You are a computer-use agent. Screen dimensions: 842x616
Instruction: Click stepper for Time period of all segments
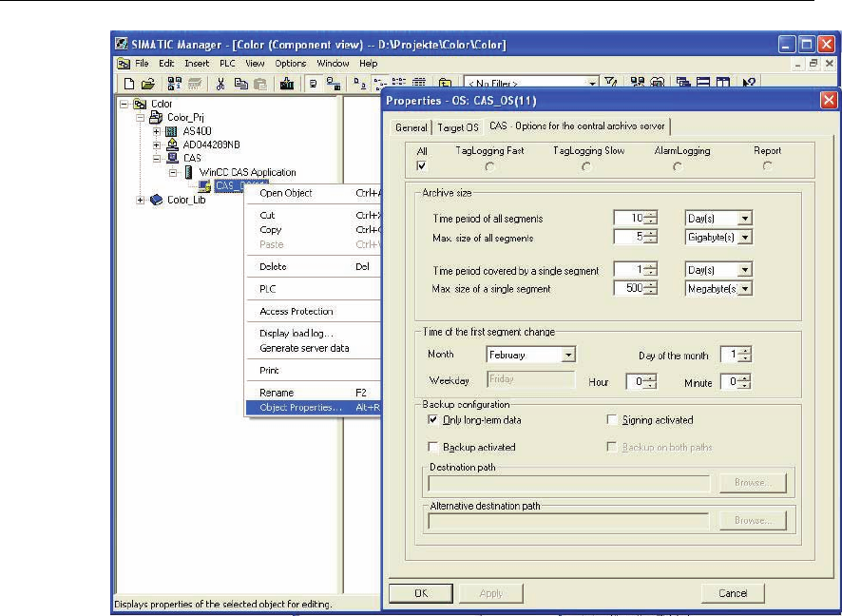tap(651, 218)
